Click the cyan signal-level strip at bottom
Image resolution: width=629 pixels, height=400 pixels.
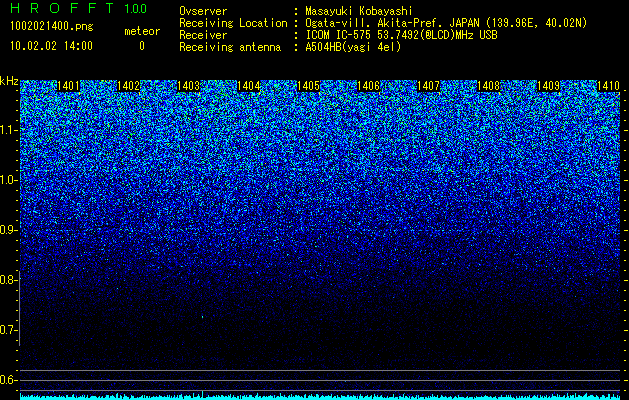click(320, 397)
